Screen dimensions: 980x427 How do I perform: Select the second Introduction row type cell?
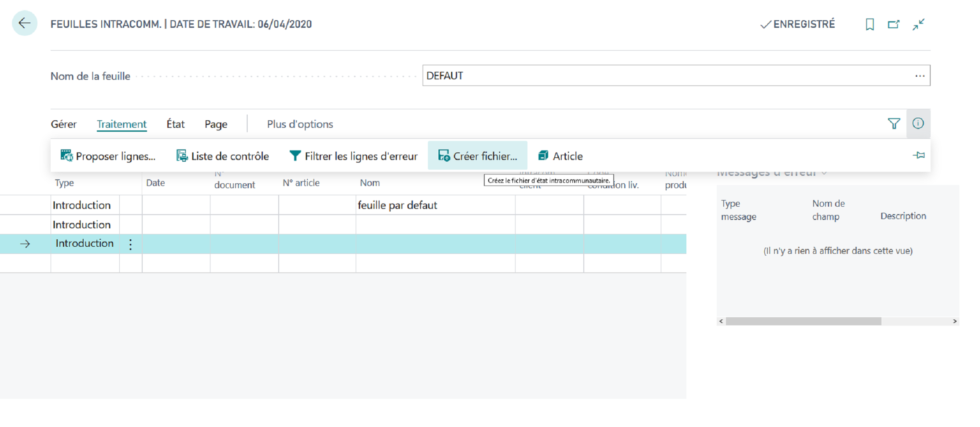(x=85, y=225)
